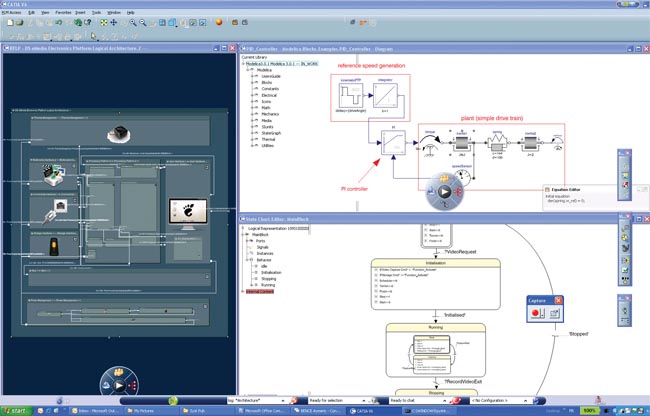The image size is (650, 416).
Task: Click the speedSensor gauge component
Action: tap(462, 177)
